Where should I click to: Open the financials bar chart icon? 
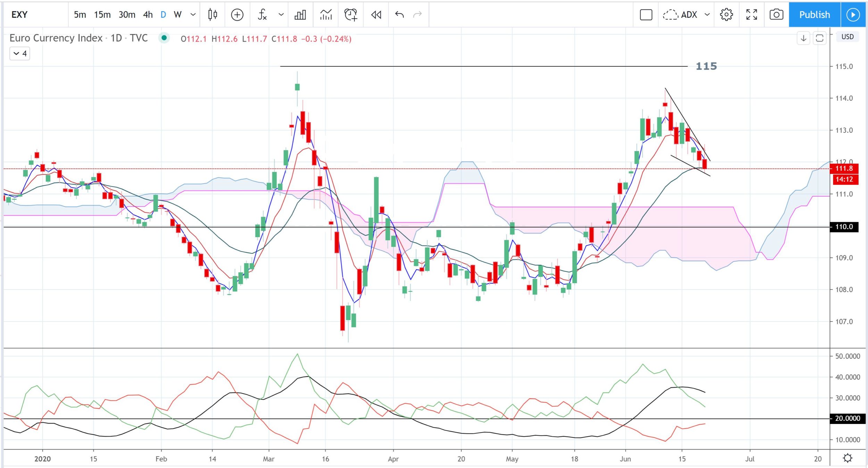click(x=300, y=15)
